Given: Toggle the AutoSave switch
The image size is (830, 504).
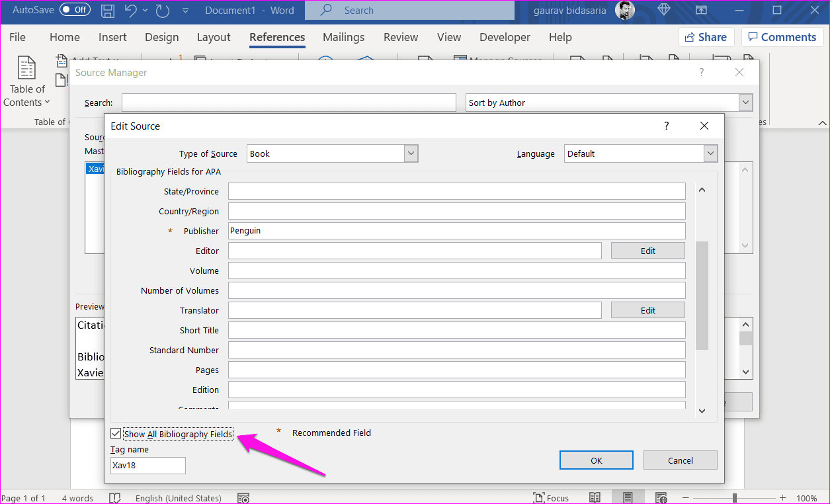Looking at the screenshot, I should click(x=75, y=10).
